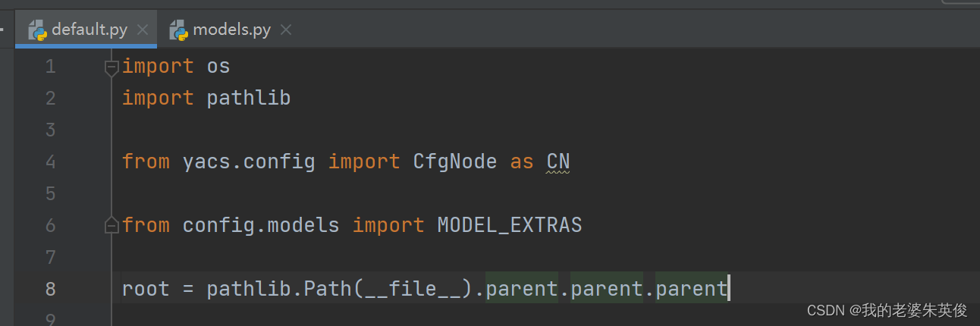Open the models.py tab
This screenshot has height=326, width=980.
coord(231,30)
